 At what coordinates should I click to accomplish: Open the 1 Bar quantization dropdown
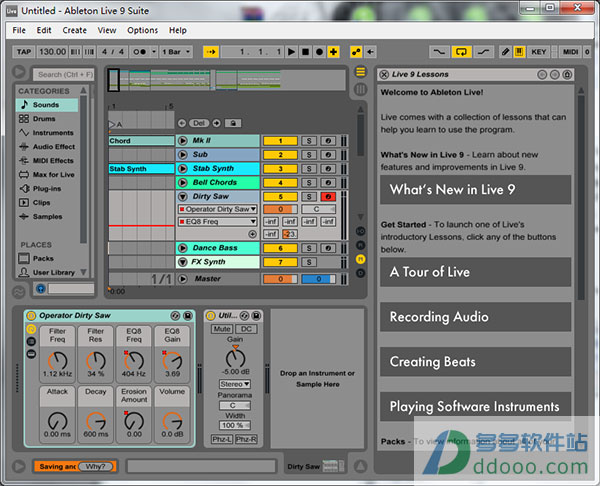175,52
